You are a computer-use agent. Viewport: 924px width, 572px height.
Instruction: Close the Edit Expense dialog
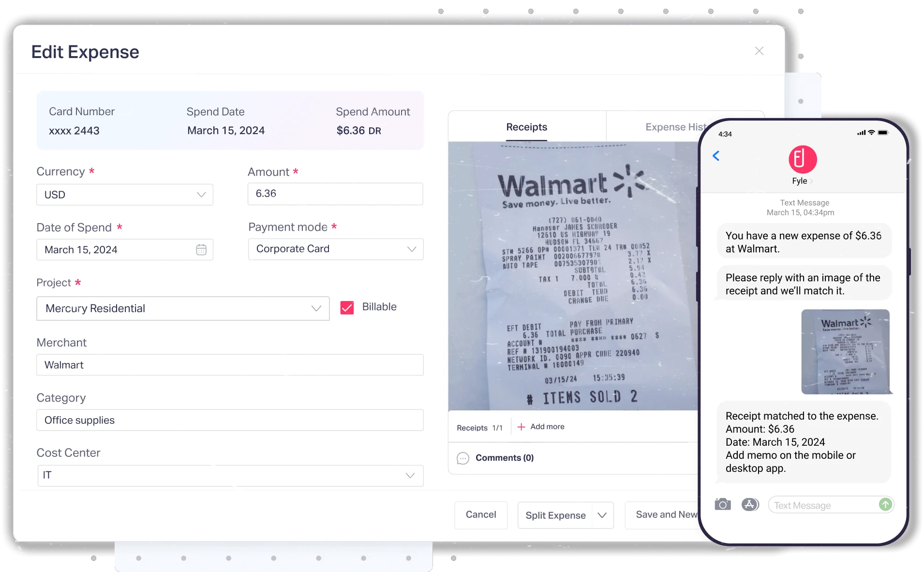(759, 51)
